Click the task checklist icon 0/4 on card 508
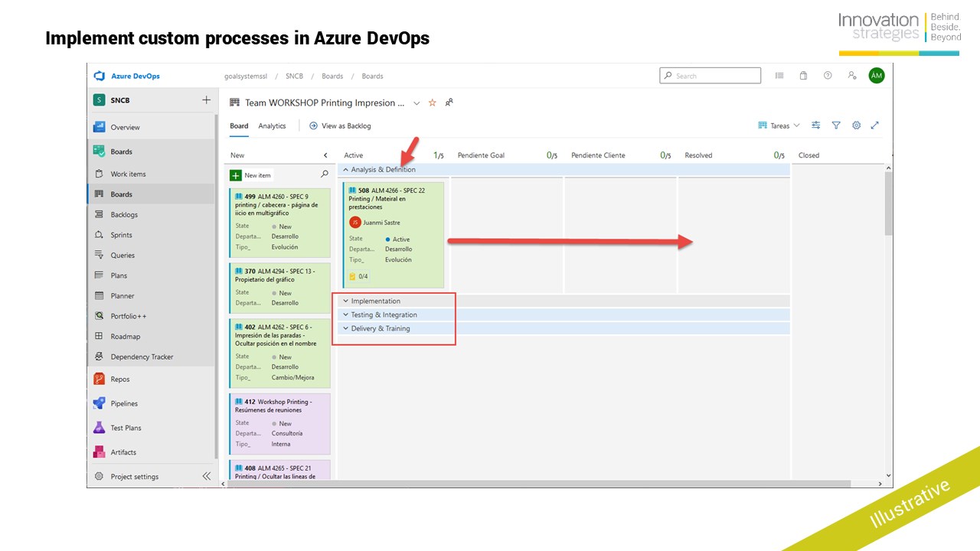The height and width of the screenshot is (551, 980). 358,276
